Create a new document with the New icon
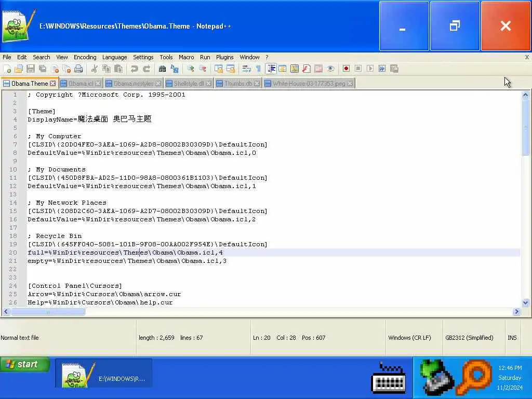 (x=7, y=69)
